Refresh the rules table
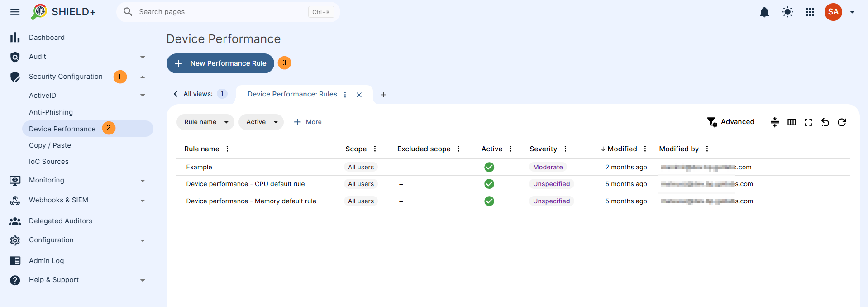868x307 pixels. click(842, 122)
